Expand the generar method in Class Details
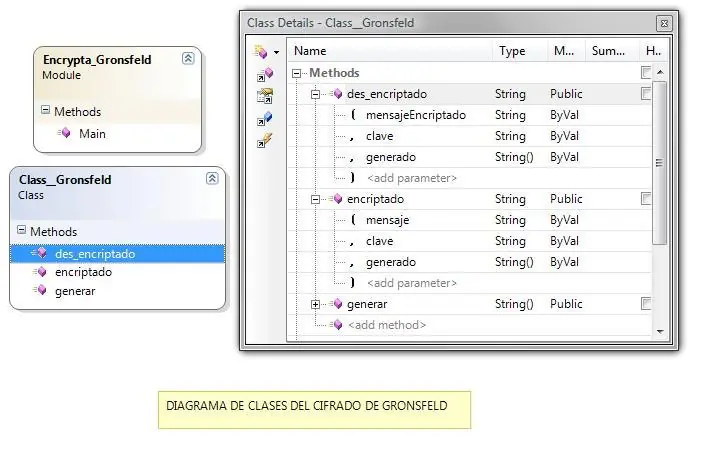707x449 pixels. [316, 304]
